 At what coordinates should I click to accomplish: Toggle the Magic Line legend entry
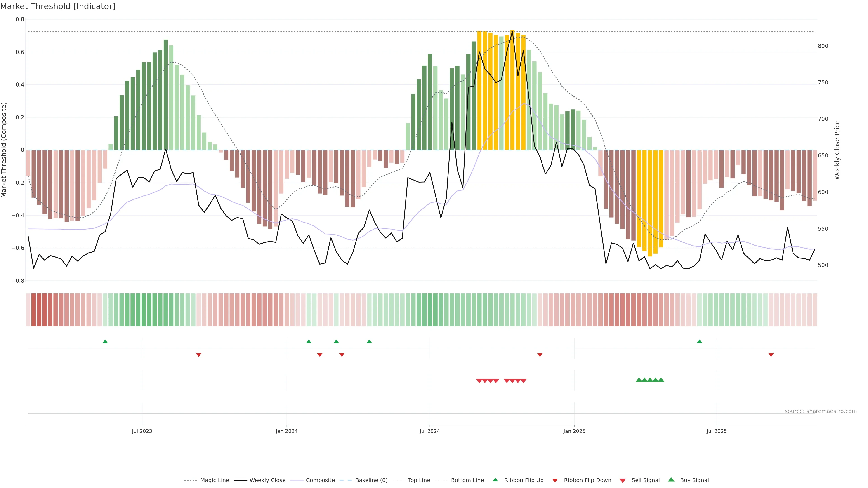coord(214,480)
